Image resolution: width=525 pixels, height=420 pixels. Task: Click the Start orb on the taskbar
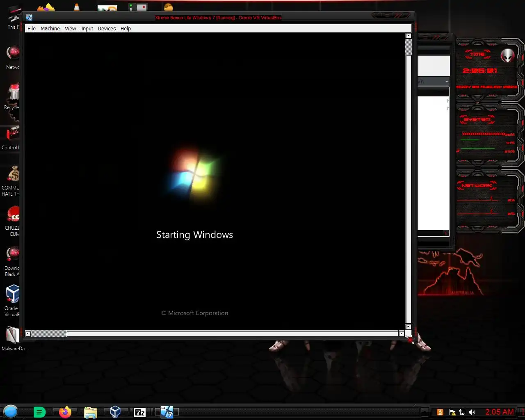point(11,411)
